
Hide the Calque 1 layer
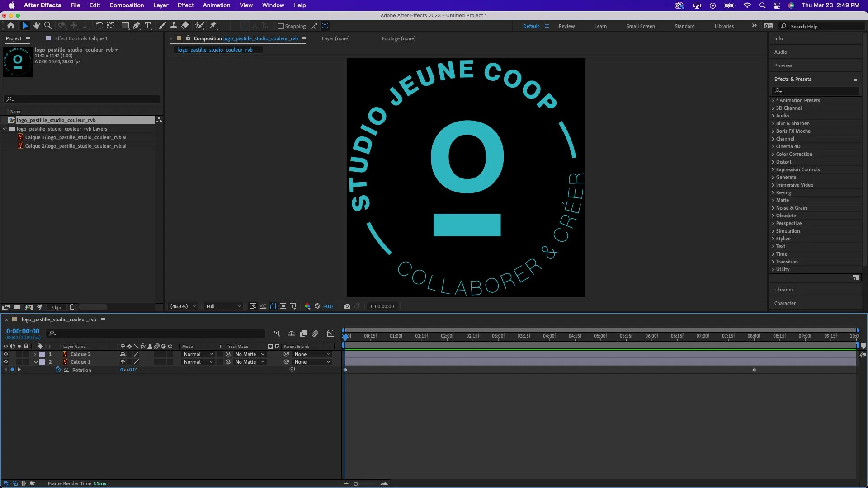5,362
